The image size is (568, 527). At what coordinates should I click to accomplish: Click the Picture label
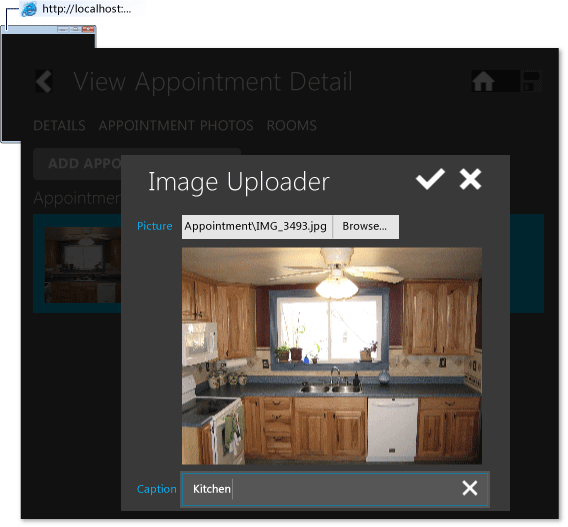tap(155, 226)
